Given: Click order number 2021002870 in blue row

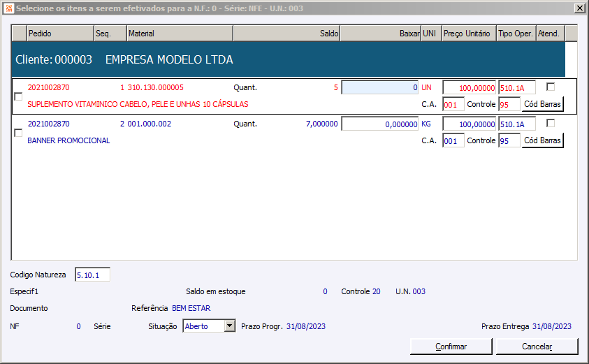Looking at the screenshot, I should [x=49, y=124].
